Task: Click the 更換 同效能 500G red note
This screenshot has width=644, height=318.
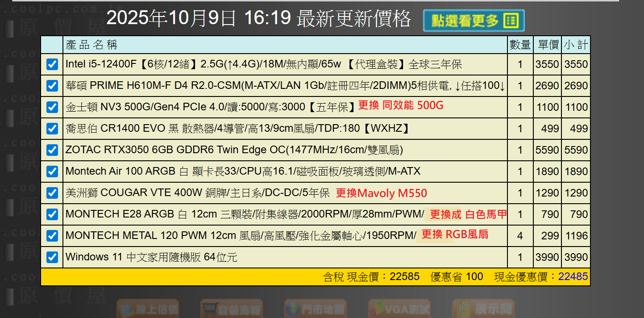Action: [401, 105]
